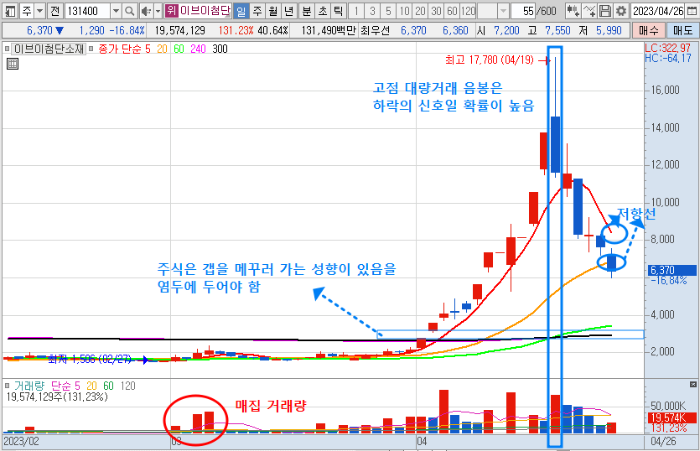Select the 300-day moving average legend
The height and width of the screenshot is (451, 700).
pyautogui.click(x=220, y=49)
